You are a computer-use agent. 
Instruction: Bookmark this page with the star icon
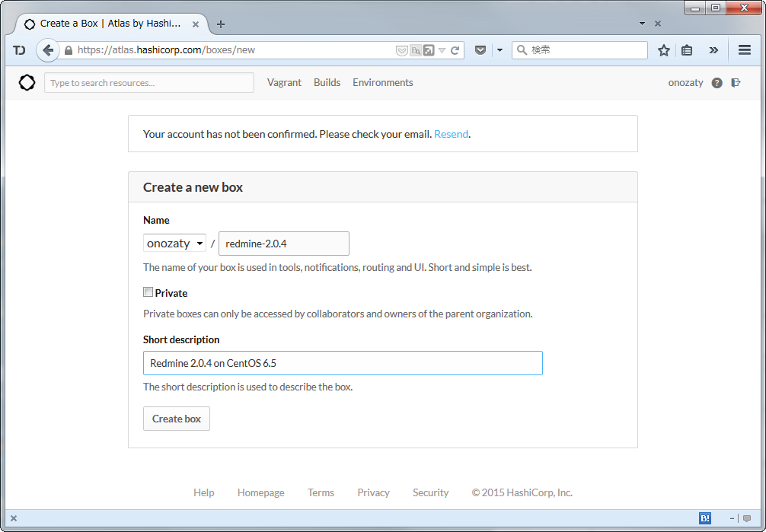tap(663, 49)
